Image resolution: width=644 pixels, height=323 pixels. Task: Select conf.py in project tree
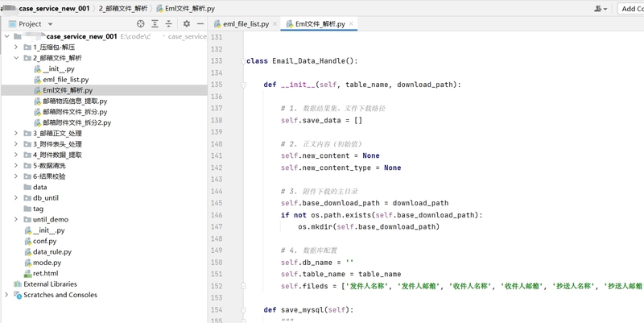click(x=45, y=241)
